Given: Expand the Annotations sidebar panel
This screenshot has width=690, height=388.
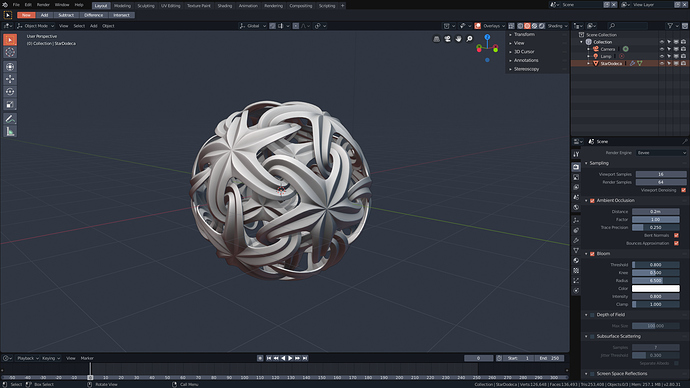Looking at the screenshot, I should [526, 60].
